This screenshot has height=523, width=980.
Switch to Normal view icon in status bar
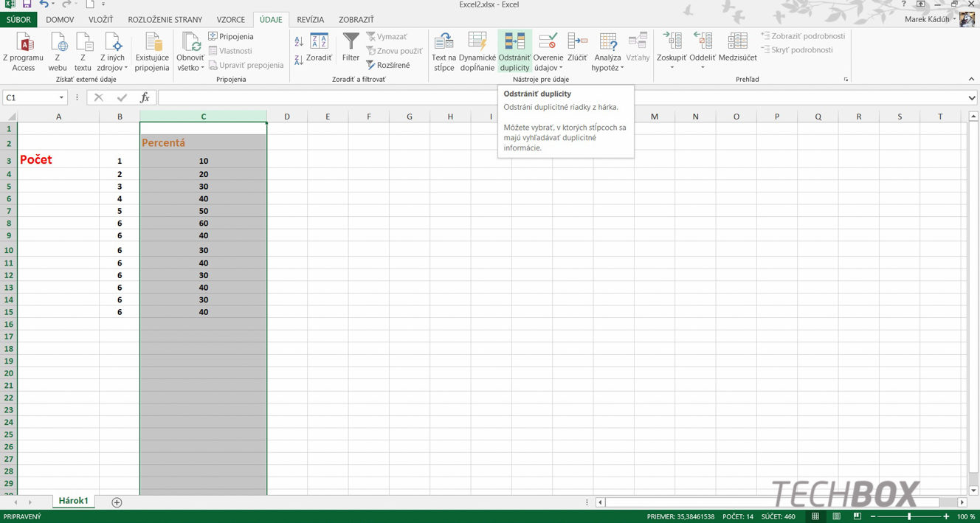[815, 516]
